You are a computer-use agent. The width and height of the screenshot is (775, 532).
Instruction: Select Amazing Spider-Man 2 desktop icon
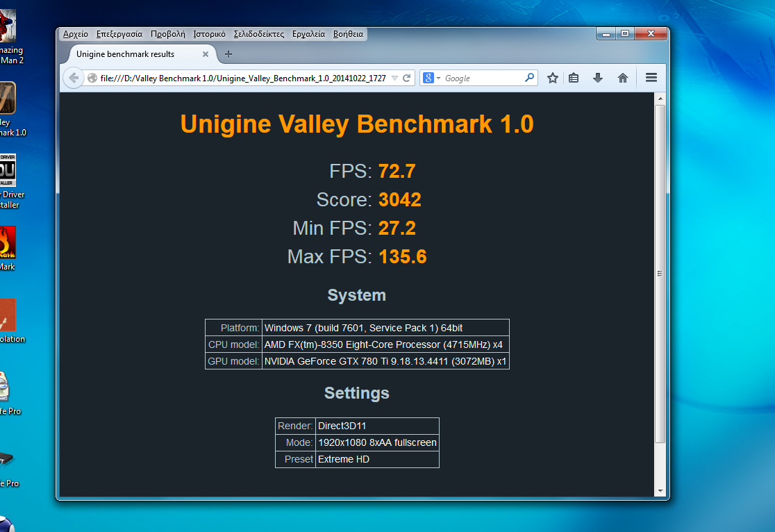click(8, 37)
